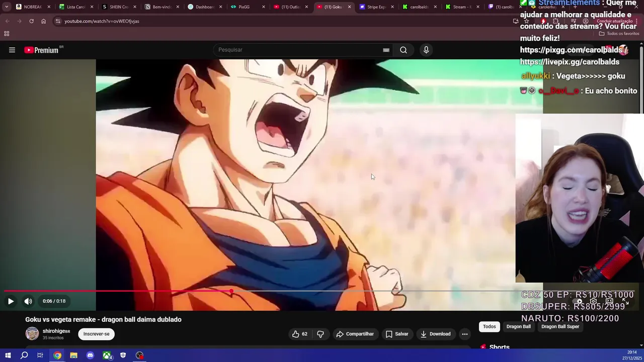This screenshot has width=644, height=362.
Task: Open Windows Security shield on taskbar
Action: [123, 355]
